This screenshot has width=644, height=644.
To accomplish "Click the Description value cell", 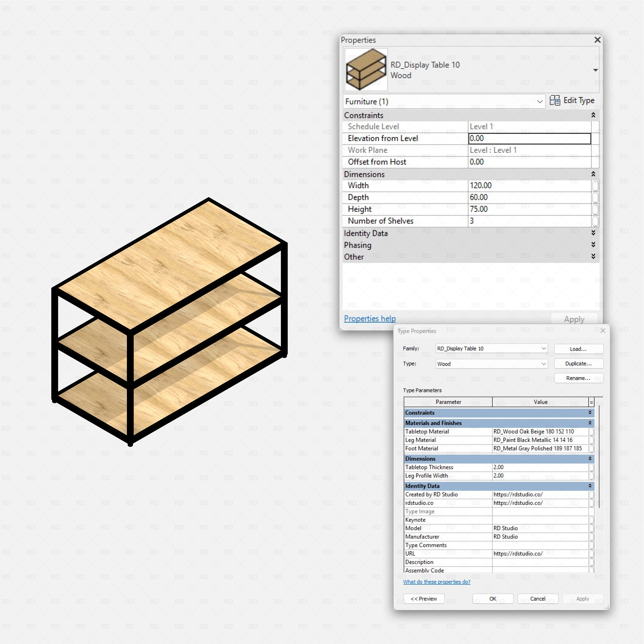I will point(540,562).
